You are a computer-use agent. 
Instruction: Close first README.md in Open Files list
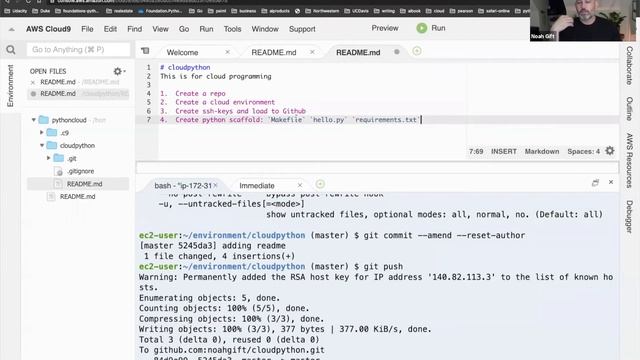(x=33, y=82)
